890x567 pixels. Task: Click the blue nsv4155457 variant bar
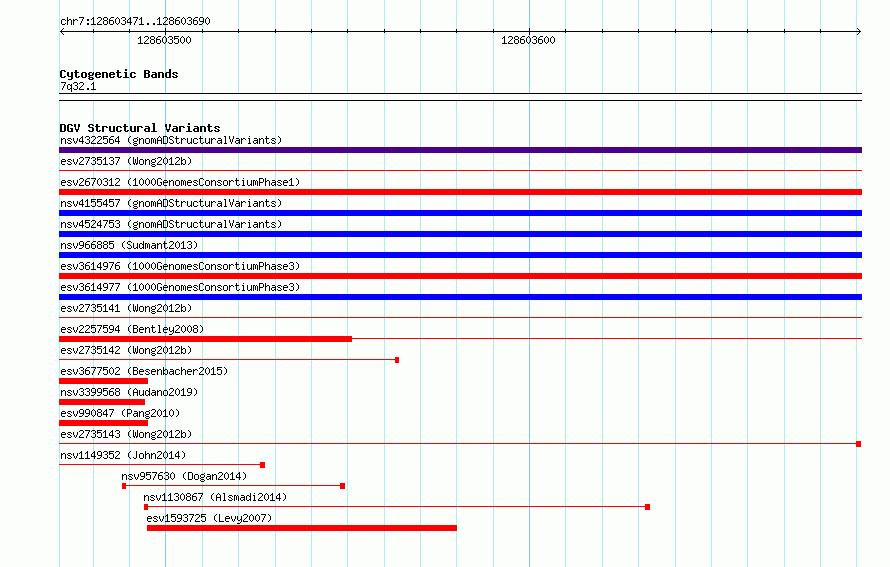click(460, 213)
